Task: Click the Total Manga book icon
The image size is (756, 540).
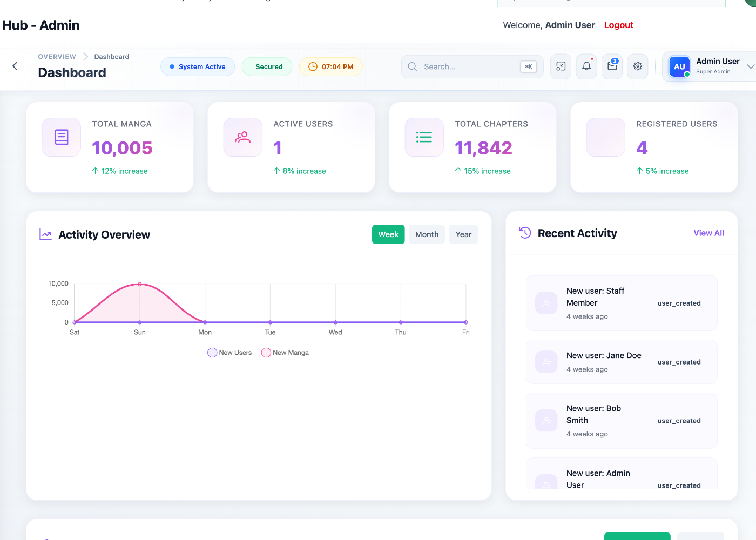Action: [x=62, y=137]
